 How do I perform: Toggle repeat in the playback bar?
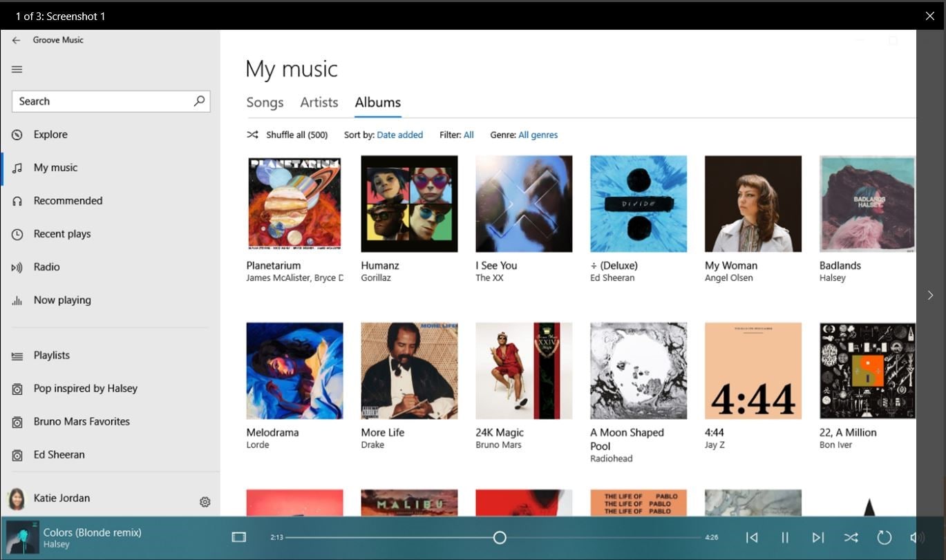coord(884,537)
